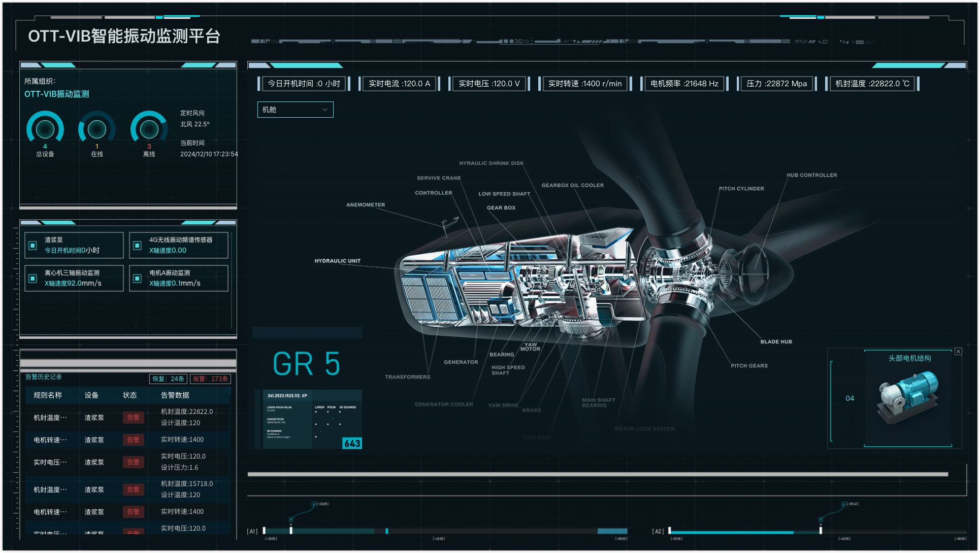Select the 告警数据 column header

(x=175, y=395)
